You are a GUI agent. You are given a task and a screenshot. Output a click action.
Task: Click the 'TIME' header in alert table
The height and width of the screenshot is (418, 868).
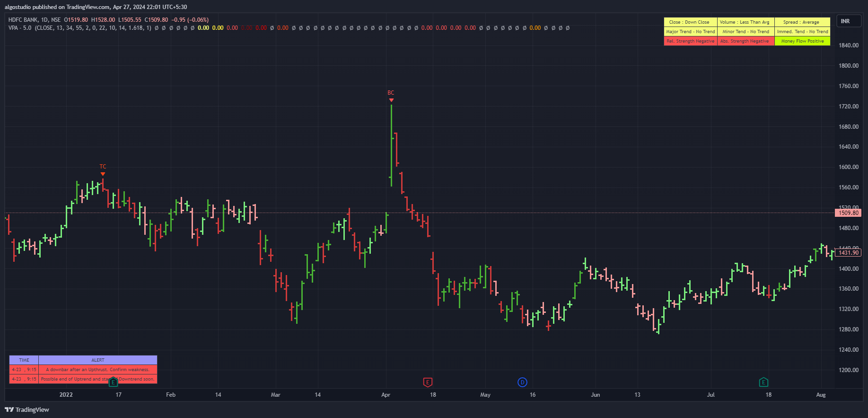click(x=24, y=360)
